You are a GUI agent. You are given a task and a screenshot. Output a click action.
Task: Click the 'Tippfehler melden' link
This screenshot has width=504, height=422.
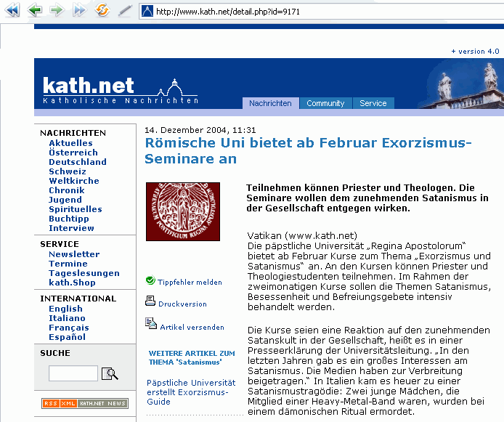190,283
